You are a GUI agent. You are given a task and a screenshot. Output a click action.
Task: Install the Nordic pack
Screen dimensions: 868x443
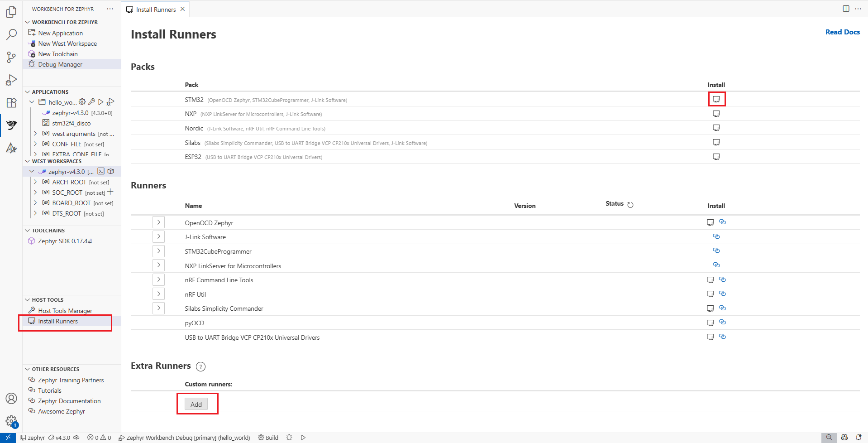pyautogui.click(x=716, y=128)
